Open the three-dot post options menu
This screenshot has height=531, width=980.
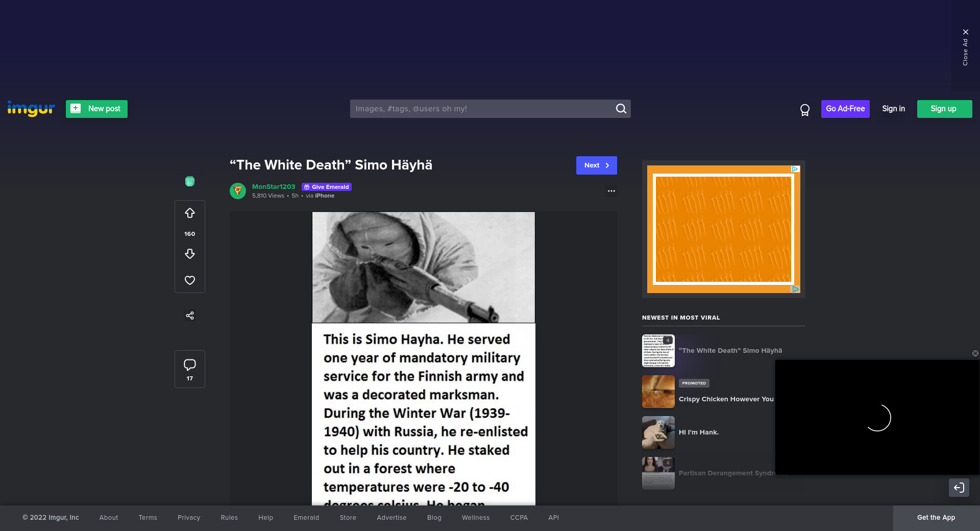611,191
